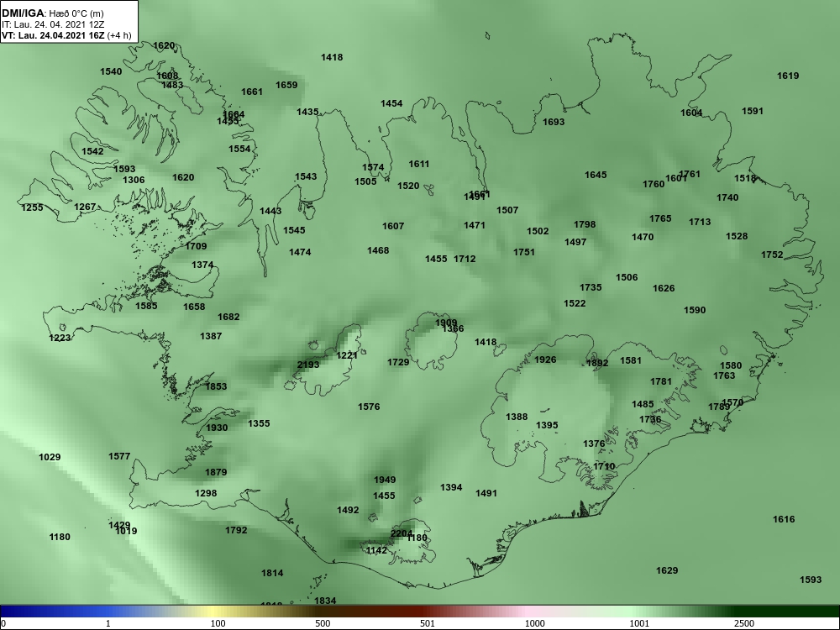
Task: Click scale label 501 on the color bar
Action: 428,623
